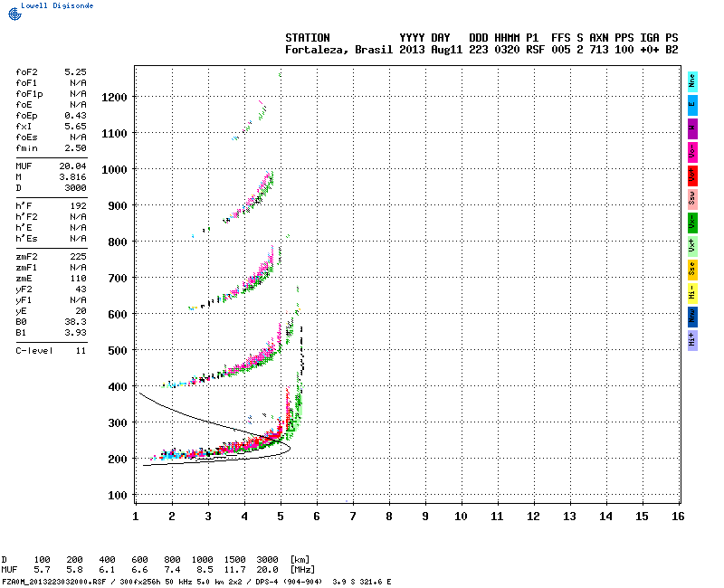Select the B1 value 3.93

point(75,333)
